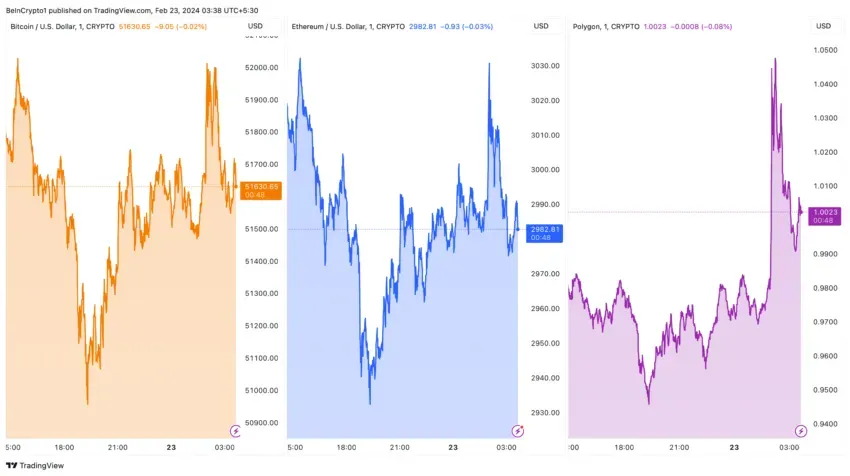850x476 pixels.
Task: Click the Ethereum / U.S. Dollar chart title
Action: tap(348, 27)
